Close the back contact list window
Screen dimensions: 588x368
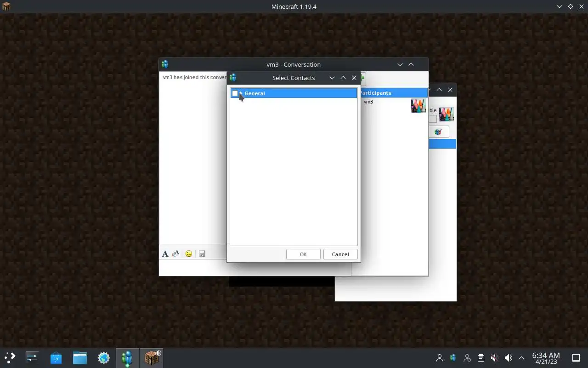(450, 90)
